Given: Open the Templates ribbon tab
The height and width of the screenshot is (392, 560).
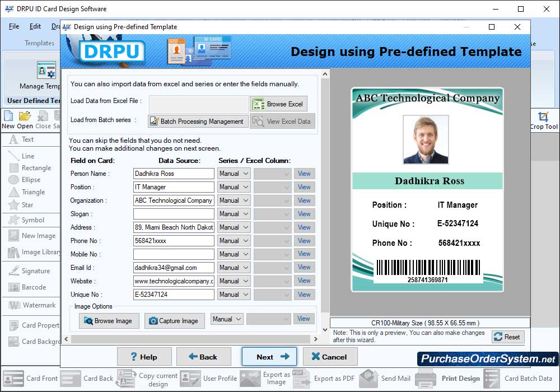Looking at the screenshot, I should [x=39, y=43].
